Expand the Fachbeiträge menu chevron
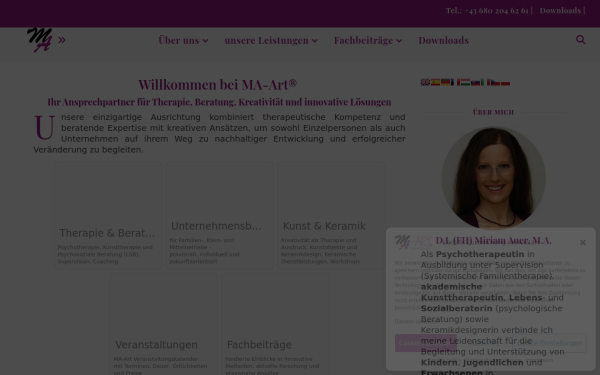600x375 pixels. click(399, 41)
